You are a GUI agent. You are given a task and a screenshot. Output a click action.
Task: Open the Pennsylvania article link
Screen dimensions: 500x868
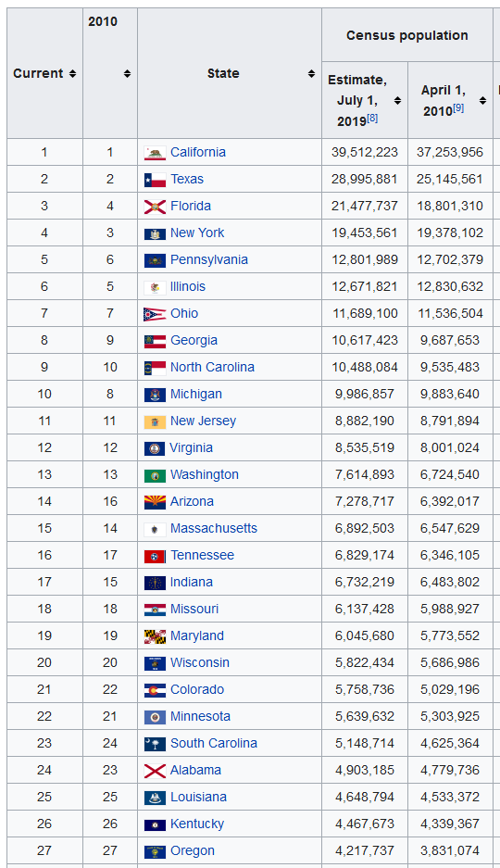click(x=209, y=259)
